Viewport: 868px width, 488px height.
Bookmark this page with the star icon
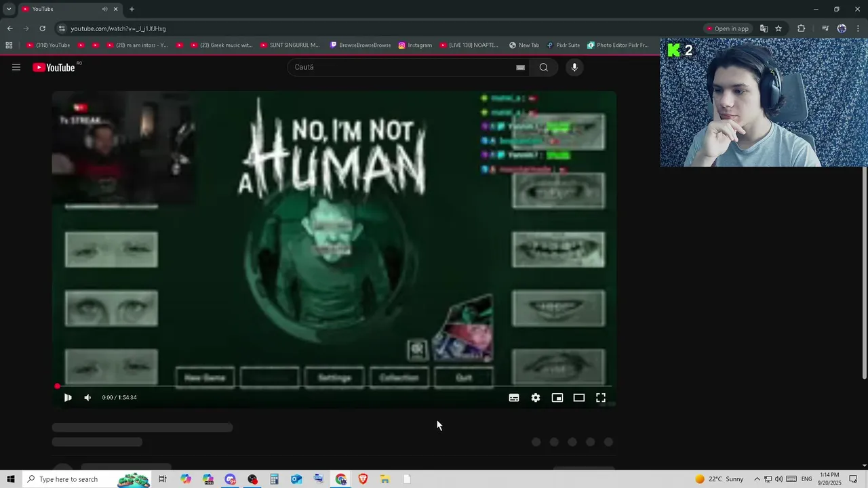(x=778, y=28)
